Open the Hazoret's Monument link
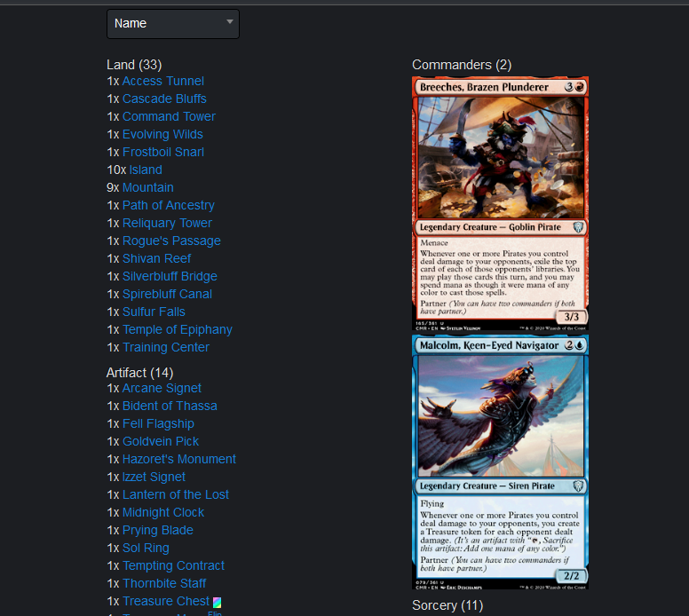689x616 pixels. 178,459
